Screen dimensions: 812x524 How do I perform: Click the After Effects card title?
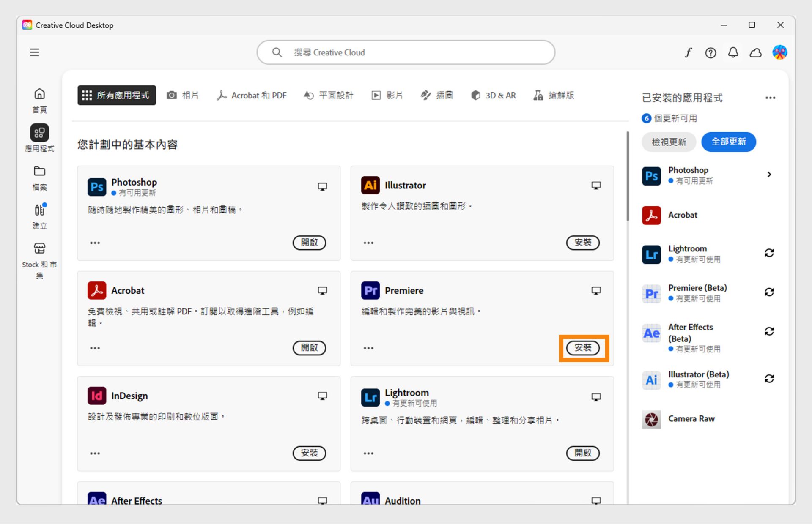pos(137,501)
